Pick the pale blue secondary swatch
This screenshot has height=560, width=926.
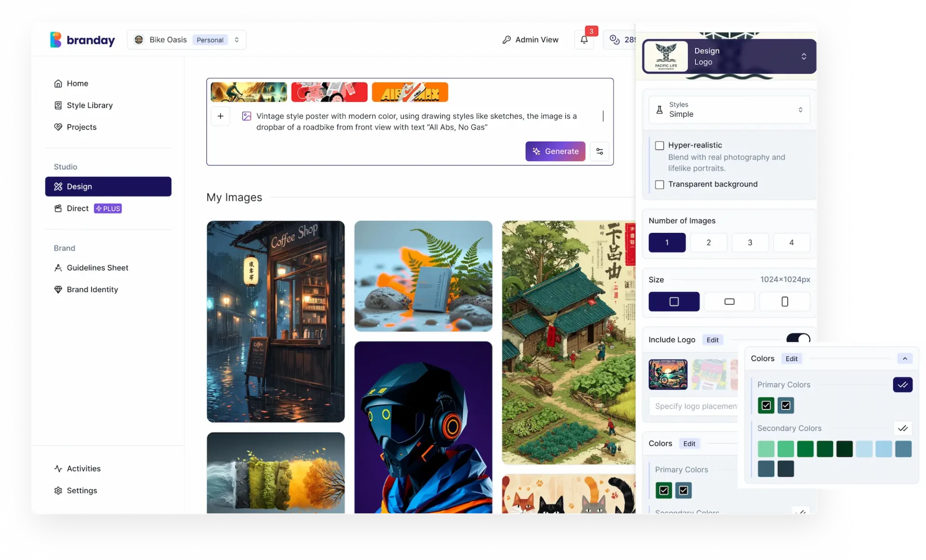coord(864,449)
